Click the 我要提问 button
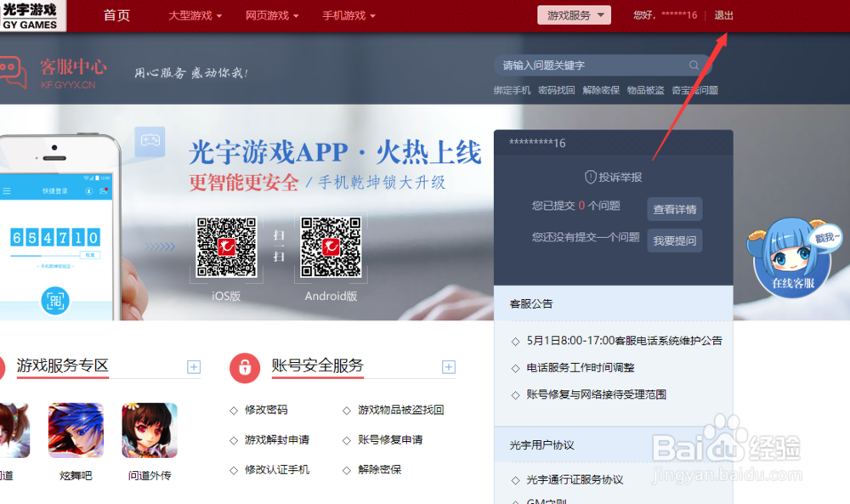This screenshot has width=850, height=504. tap(675, 241)
